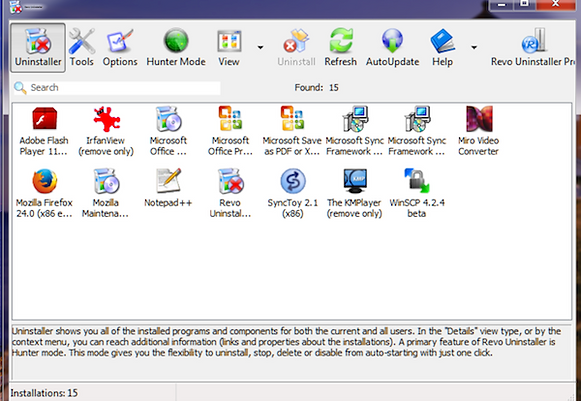Image resolution: width=581 pixels, height=401 pixels.
Task: Run AutoUpdate from the toolbar
Action: 392,47
